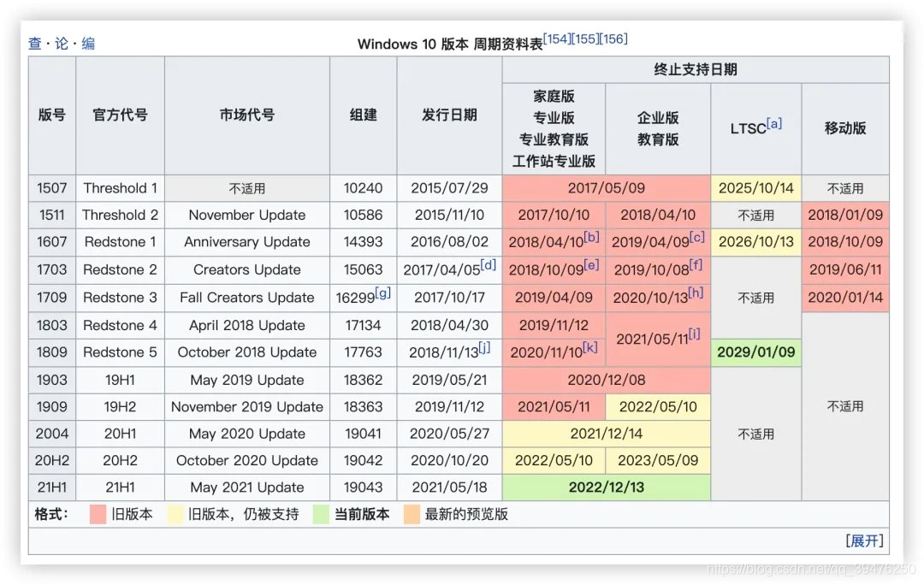The image size is (924, 585).
Task: Open footnote [a] beside the LTSC header
Action: click(774, 124)
